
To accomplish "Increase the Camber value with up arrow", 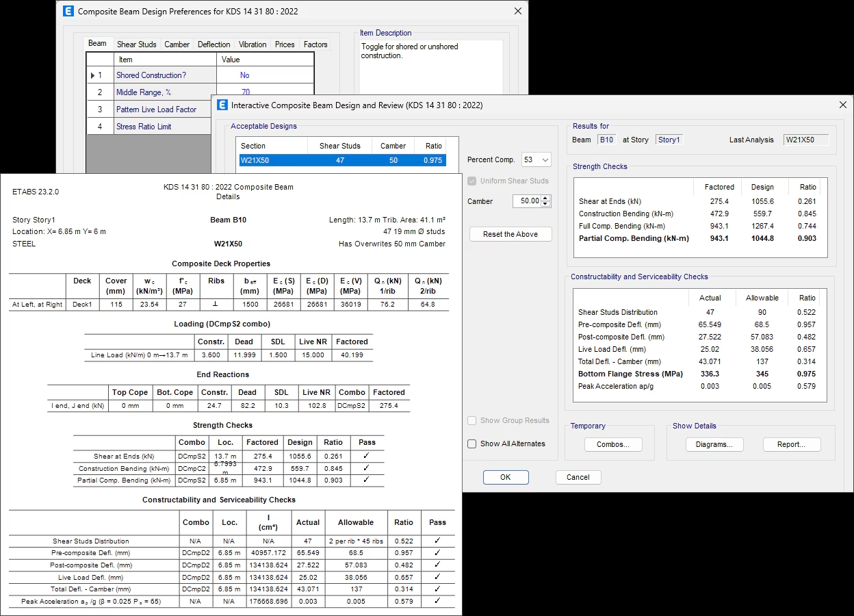I will click(x=545, y=198).
